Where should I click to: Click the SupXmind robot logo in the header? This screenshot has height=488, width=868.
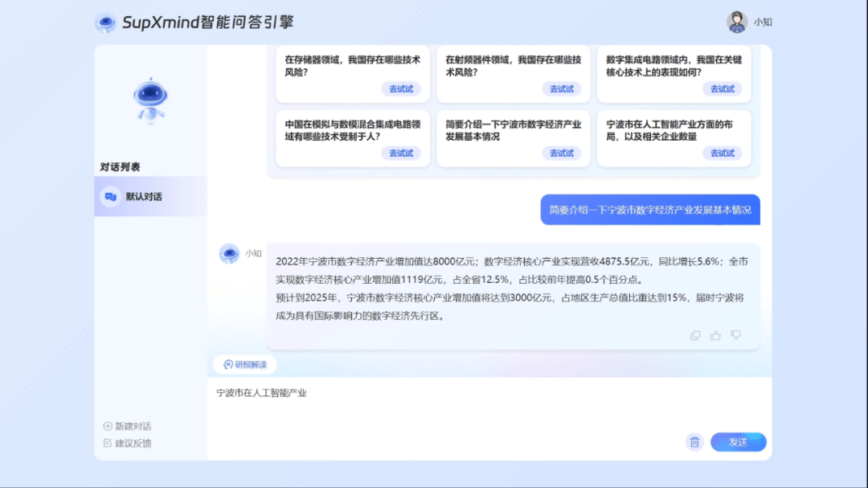(104, 22)
